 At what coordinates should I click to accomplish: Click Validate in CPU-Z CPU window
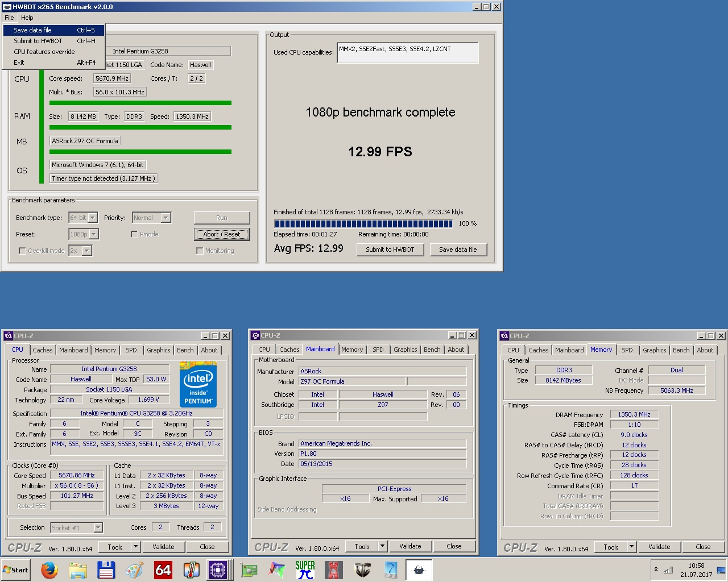[x=163, y=547]
